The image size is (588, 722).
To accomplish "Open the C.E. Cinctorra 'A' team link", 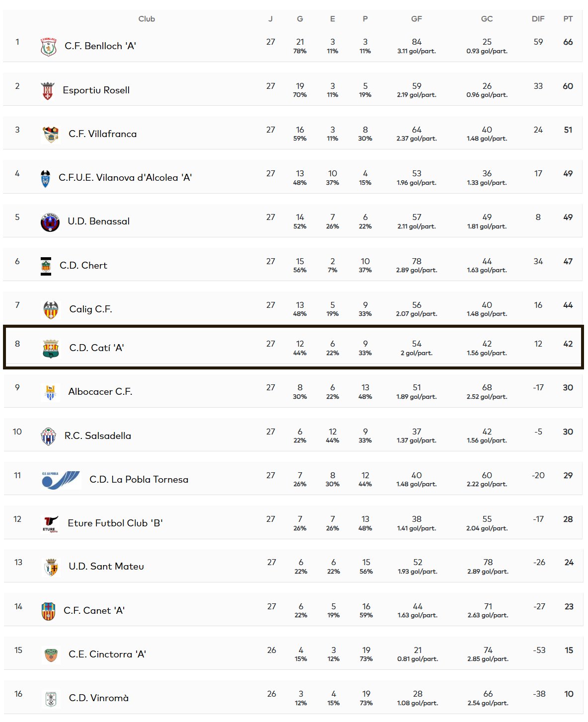I will coord(107,654).
